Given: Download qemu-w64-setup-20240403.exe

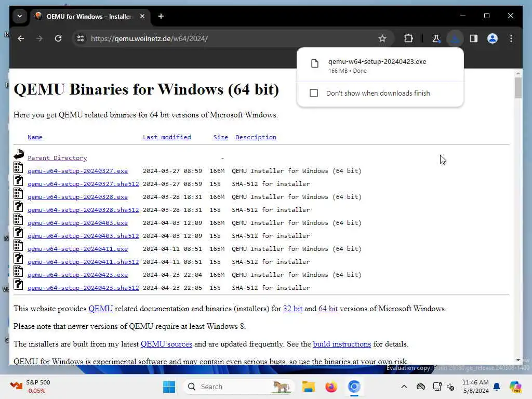Looking at the screenshot, I should point(78,223).
